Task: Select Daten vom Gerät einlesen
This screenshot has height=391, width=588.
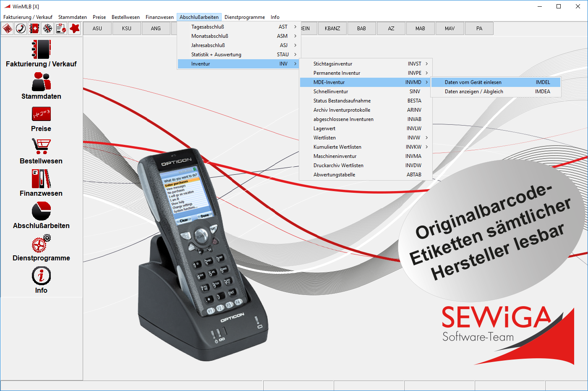Action: 496,82
